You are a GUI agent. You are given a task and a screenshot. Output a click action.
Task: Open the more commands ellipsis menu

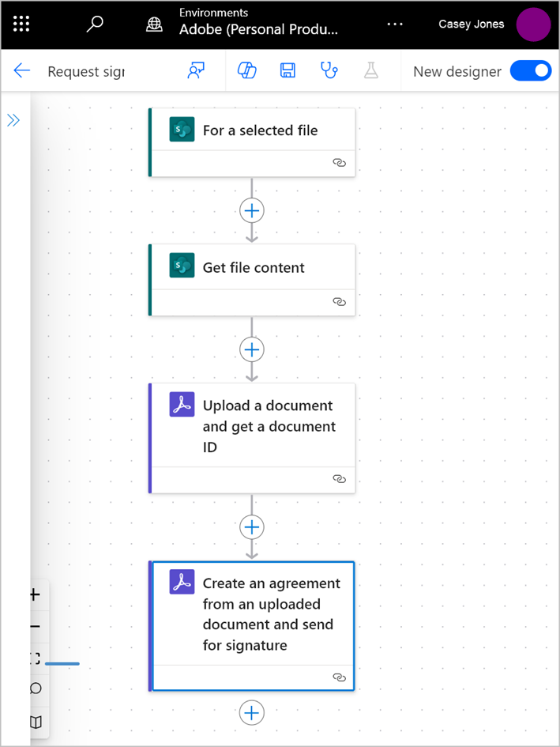pyautogui.click(x=395, y=24)
